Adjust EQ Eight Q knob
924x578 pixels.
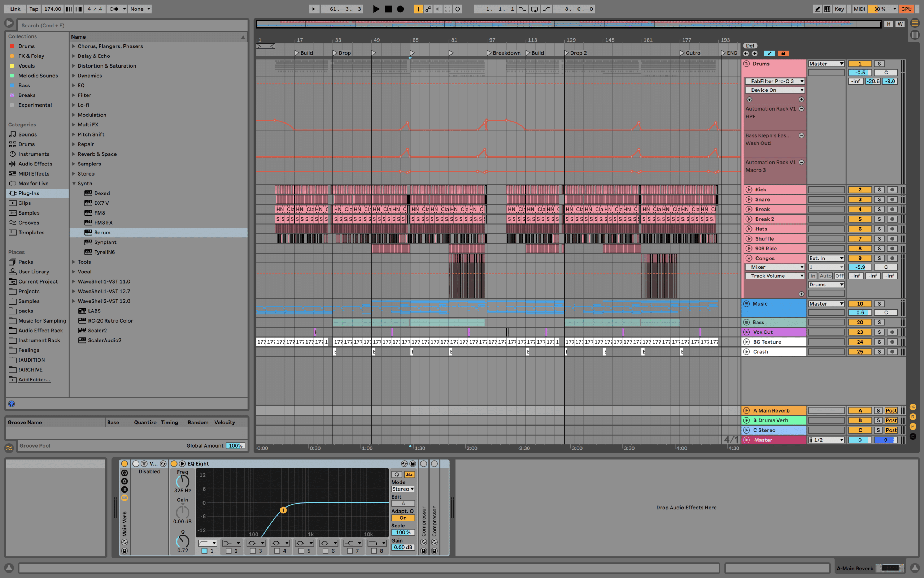click(183, 541)
